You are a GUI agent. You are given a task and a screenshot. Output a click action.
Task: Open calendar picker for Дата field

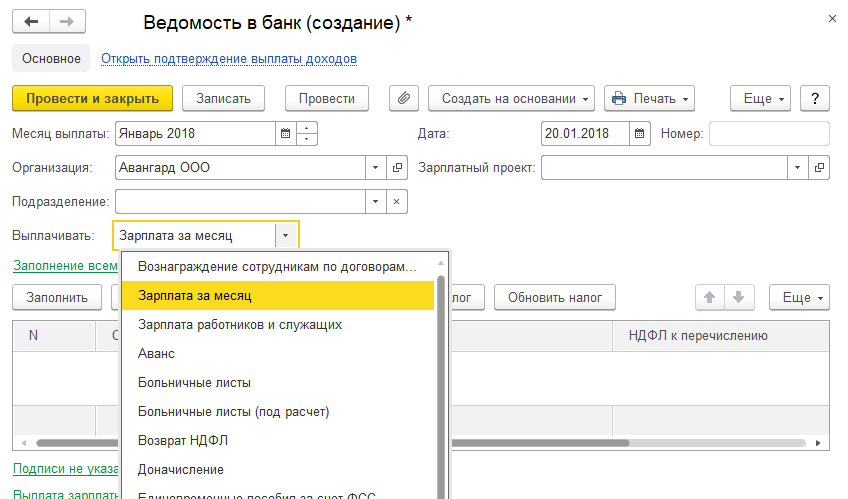coord(640,133)
